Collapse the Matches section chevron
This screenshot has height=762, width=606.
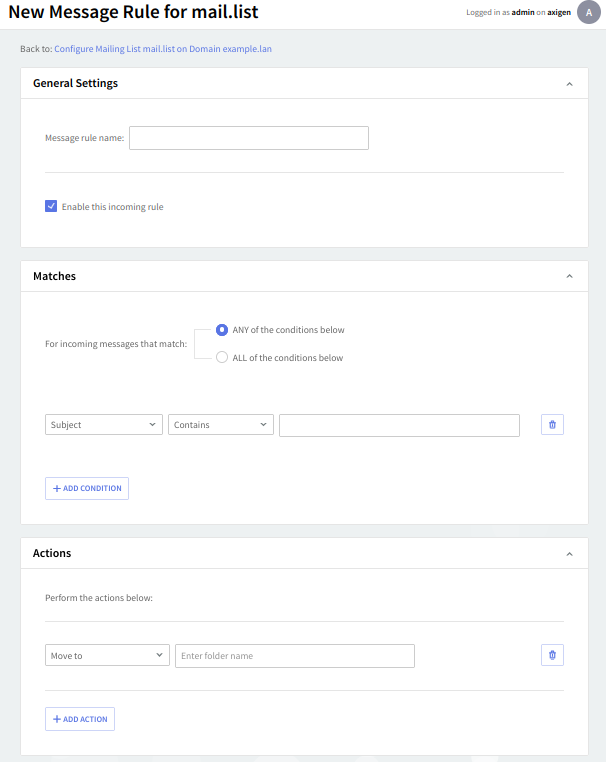pos(570,276)
